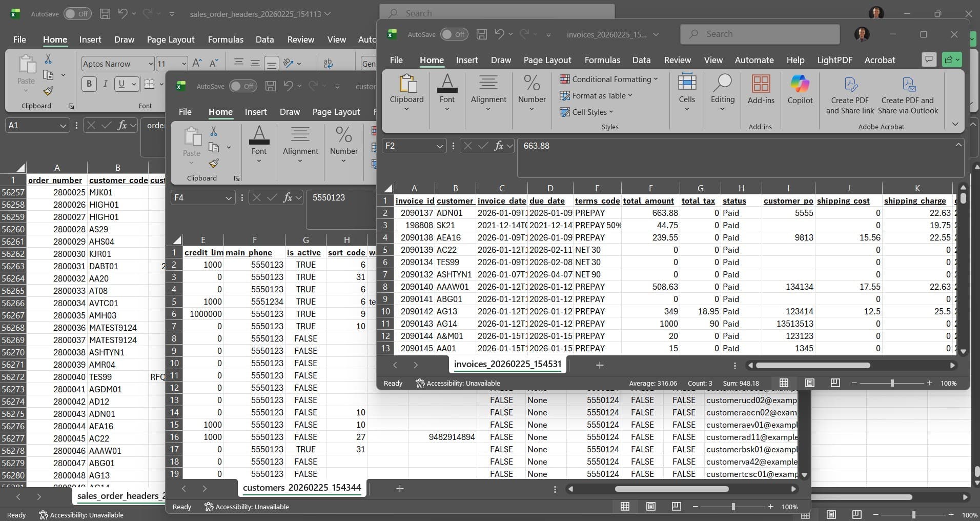Select the customers_20260225_154344 sheet tab
This screenshot has height=521, width=980.
[301, 488]
